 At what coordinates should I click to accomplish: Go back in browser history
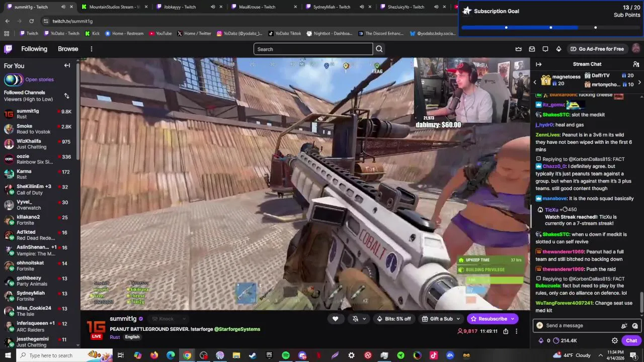[7, 21]
